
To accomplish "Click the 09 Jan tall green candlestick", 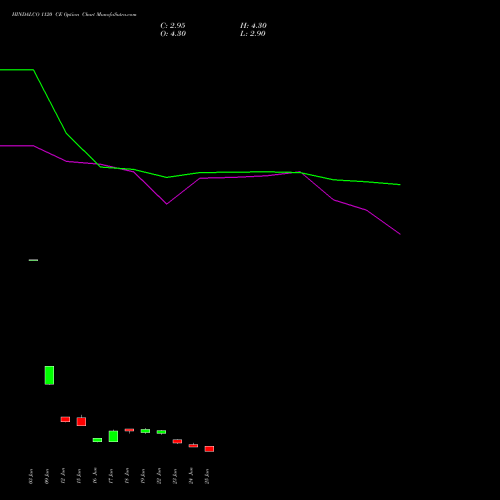I will pos(49,375).
